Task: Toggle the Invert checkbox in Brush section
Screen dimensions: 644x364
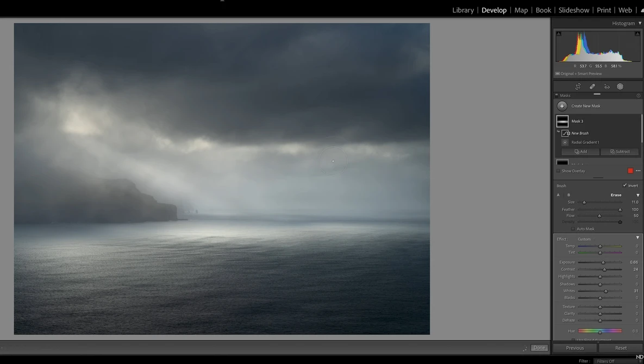Action: click(x=624, y=185)
